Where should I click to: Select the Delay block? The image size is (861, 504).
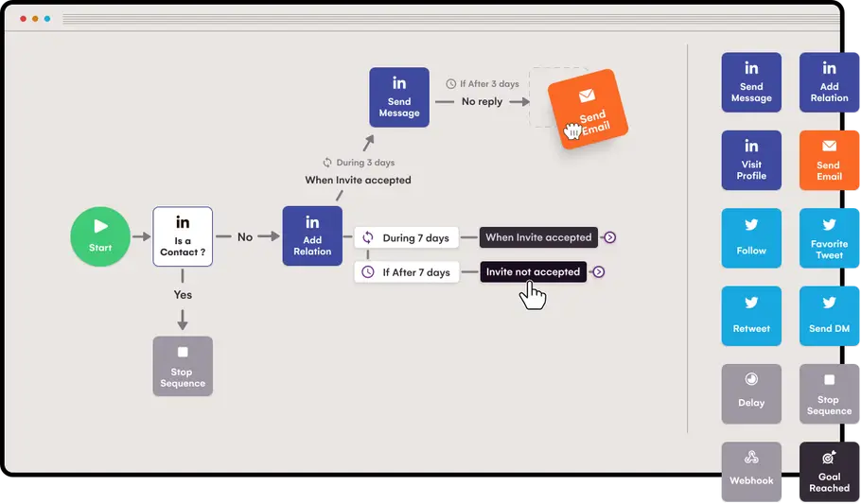pyautogui.click(x=751, y=394)
